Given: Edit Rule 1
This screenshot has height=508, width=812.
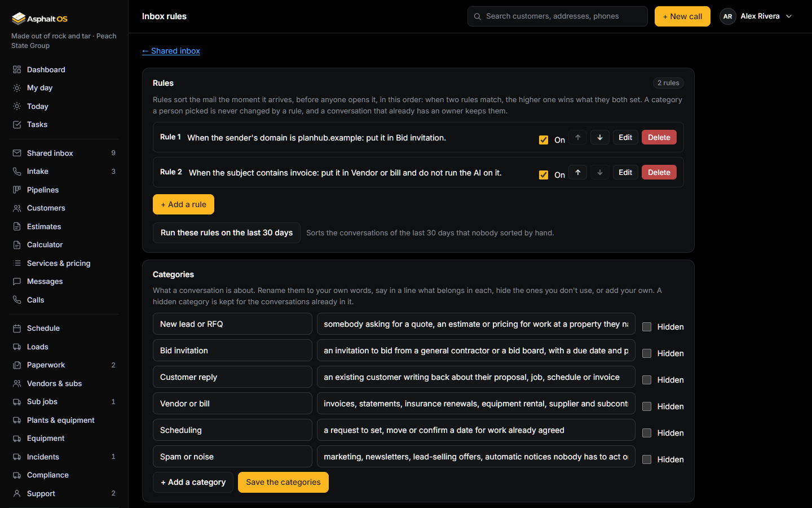Looking at the screenshot, I should tap(625, 137).
